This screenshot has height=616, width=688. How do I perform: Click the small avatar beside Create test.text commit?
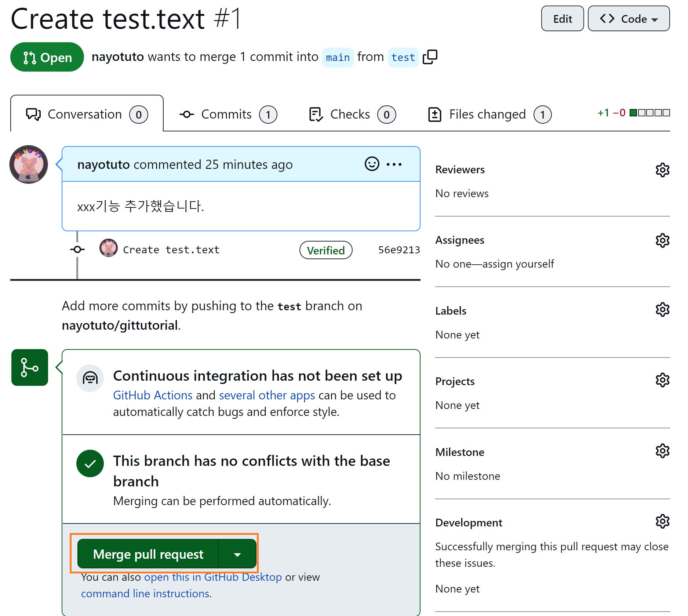click(x=108, y=248)
